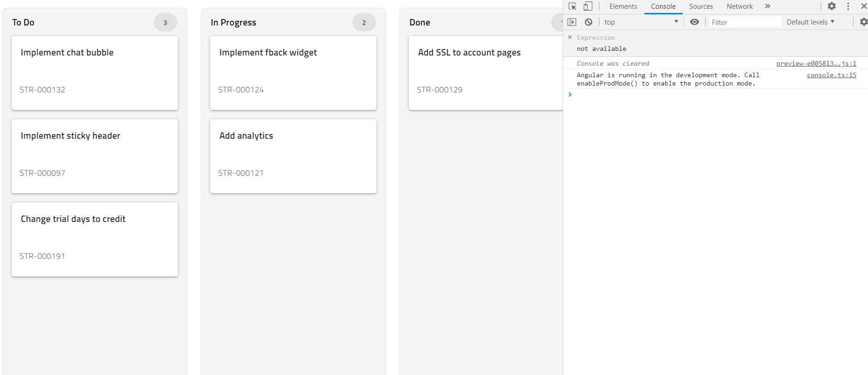Open the DevTools three-dot customize menu
This screenshot has height=375, width=868.
click(x=848, y=6)
